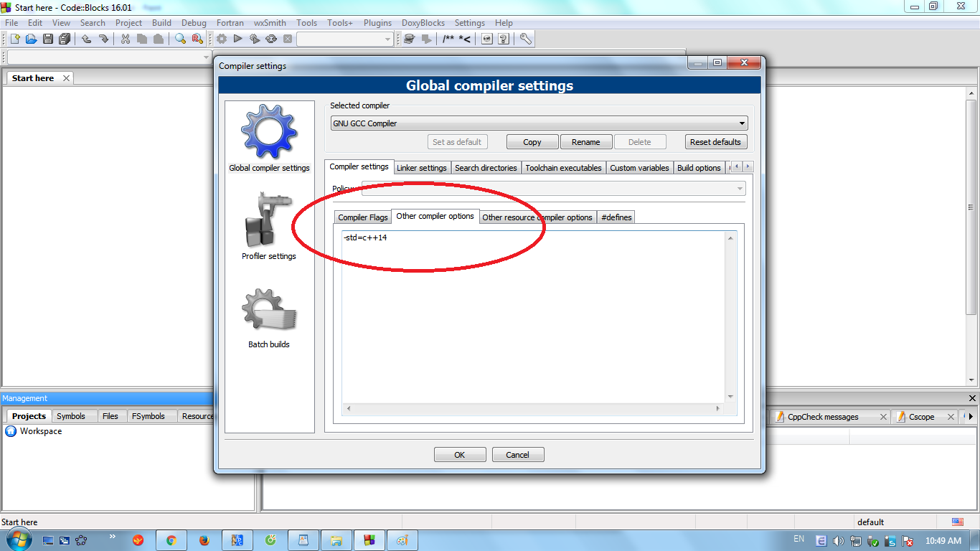This screenshot has height=551, width=980.
Task: Click the Open file folder icon
Action: [x=31, y=39]
